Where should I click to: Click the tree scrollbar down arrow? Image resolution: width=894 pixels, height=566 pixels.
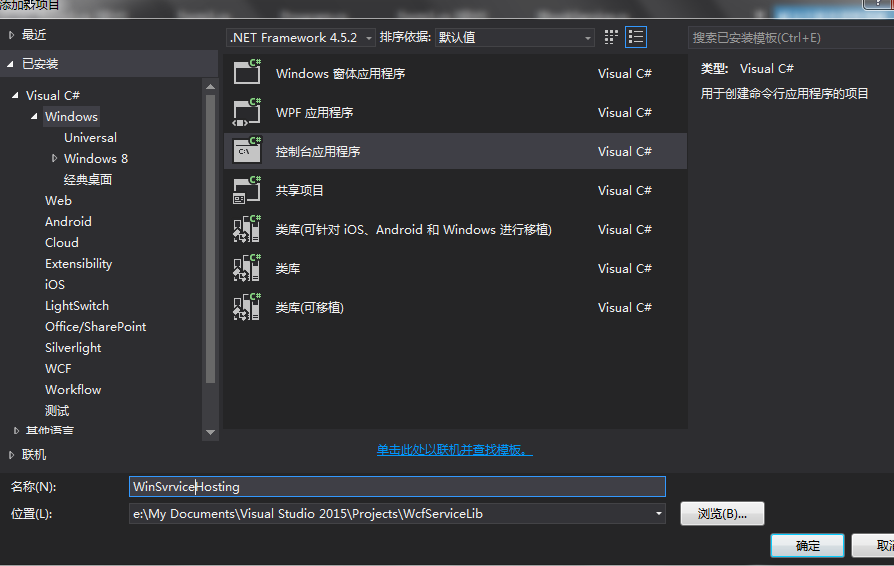click(x=210, y=432)
